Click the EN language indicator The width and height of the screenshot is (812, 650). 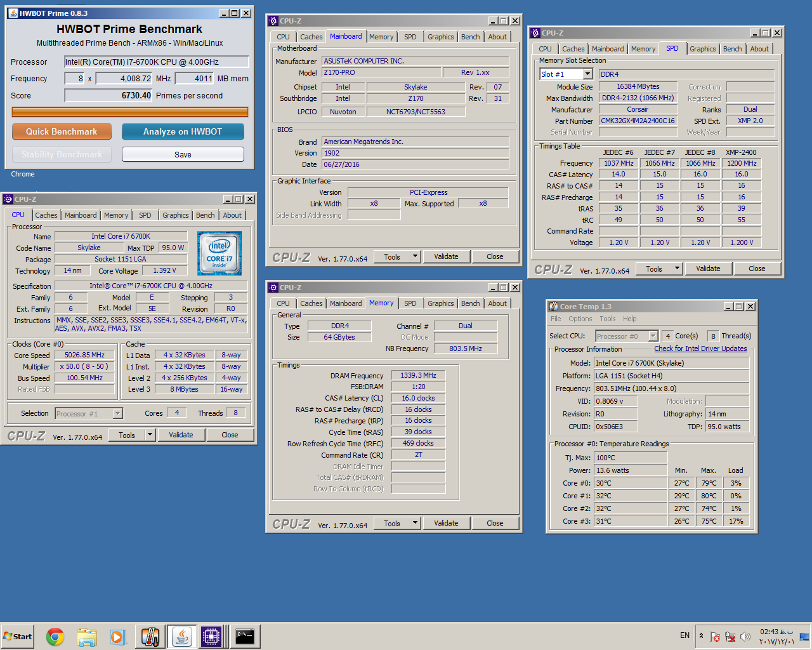point(684,635)
